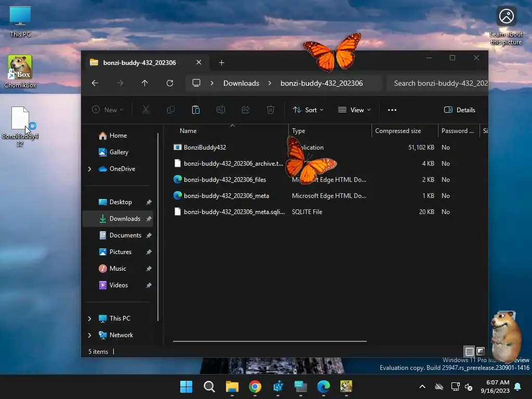Open Learn about this picture icon

[x=506, y=26]
